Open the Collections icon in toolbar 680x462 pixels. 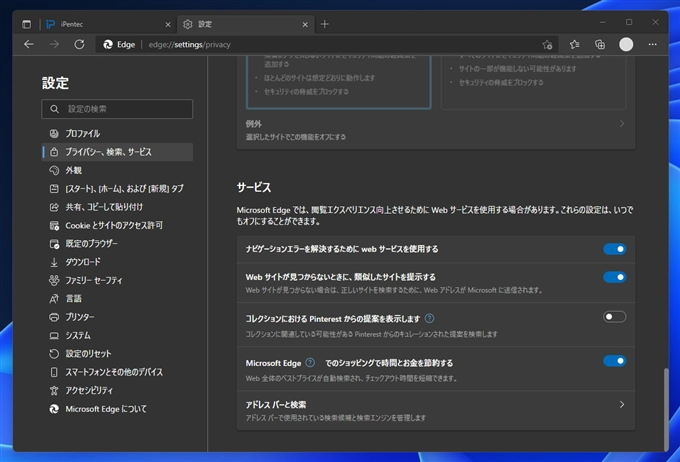600,44
